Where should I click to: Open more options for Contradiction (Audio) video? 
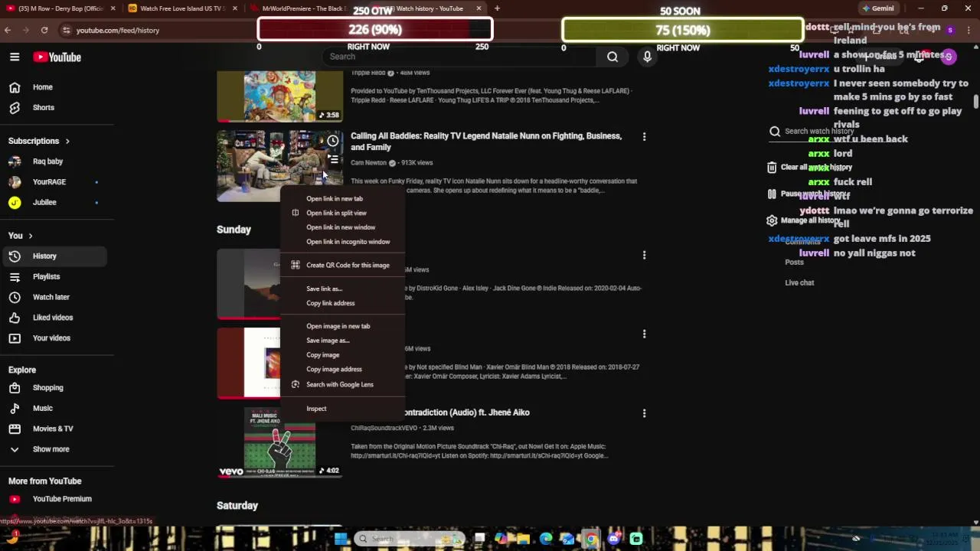tap(644, 412)
